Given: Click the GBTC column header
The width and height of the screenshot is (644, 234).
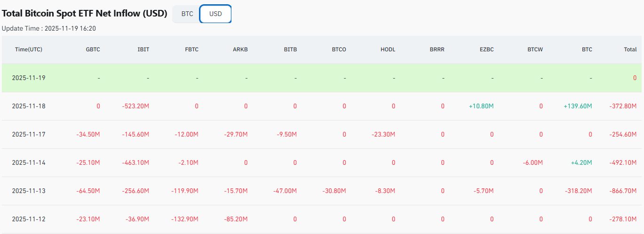Looking at the screenshot, I should (93, 49).
